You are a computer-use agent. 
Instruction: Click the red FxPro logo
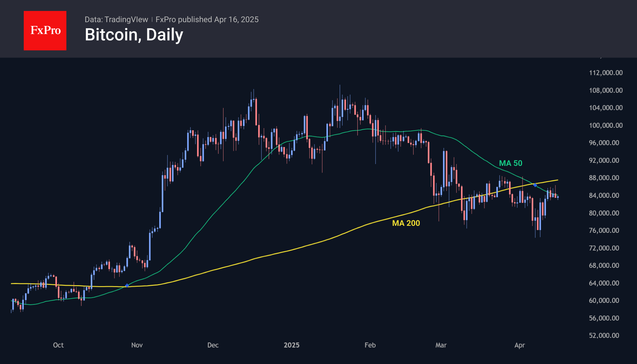click(45, 30)
